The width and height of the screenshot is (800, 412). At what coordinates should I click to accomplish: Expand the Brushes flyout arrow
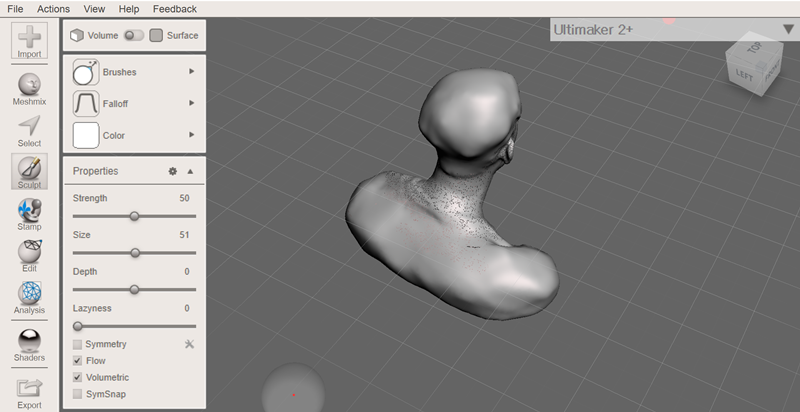[192, 71]
